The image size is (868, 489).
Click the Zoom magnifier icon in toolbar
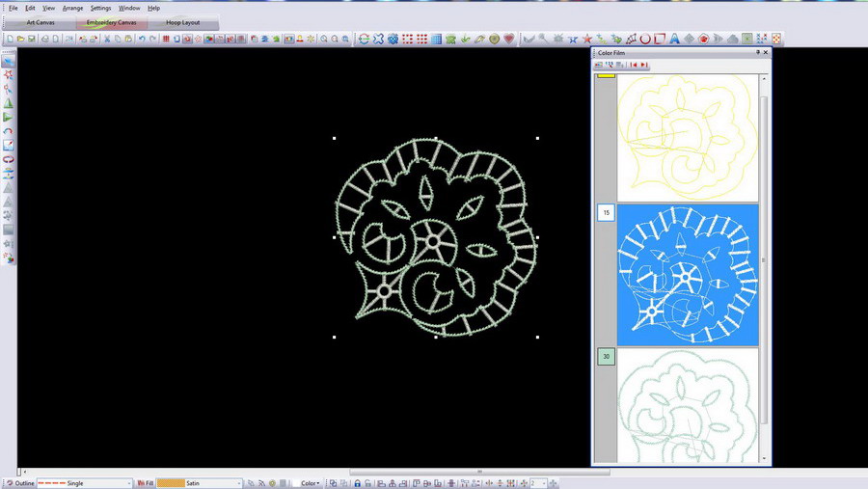click(324, 39)
